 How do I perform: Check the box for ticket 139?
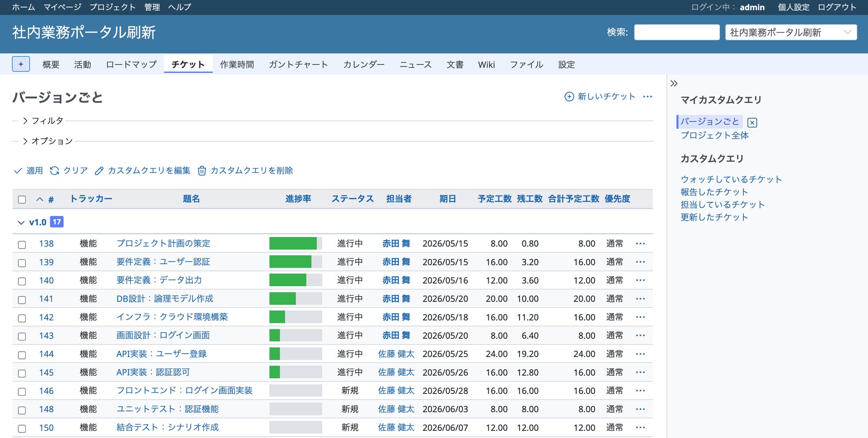coord(22,263)
